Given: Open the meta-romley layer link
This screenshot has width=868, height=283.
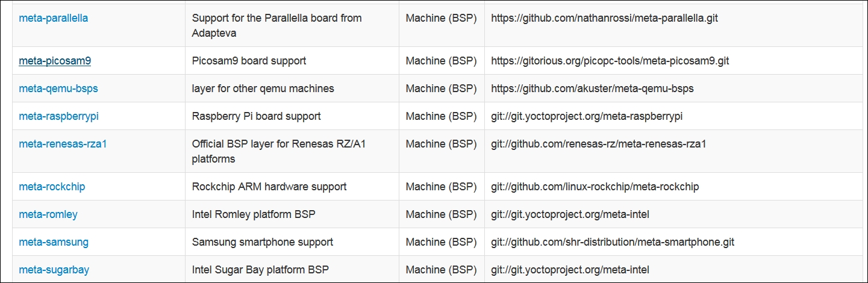Looking at the screenshot, I should [x=48, y=214].
